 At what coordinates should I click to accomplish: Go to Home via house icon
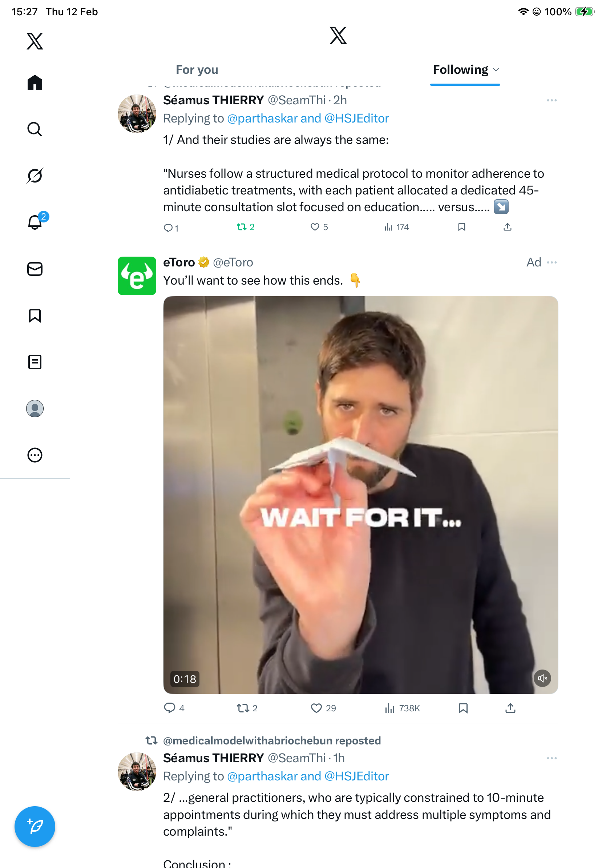(x=35, y=83)
